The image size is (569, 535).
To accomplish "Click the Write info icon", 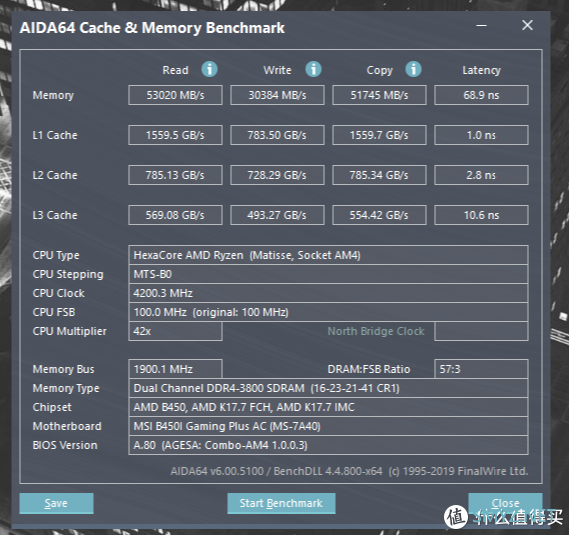I will pyautogui.click(x=313, y=69).
